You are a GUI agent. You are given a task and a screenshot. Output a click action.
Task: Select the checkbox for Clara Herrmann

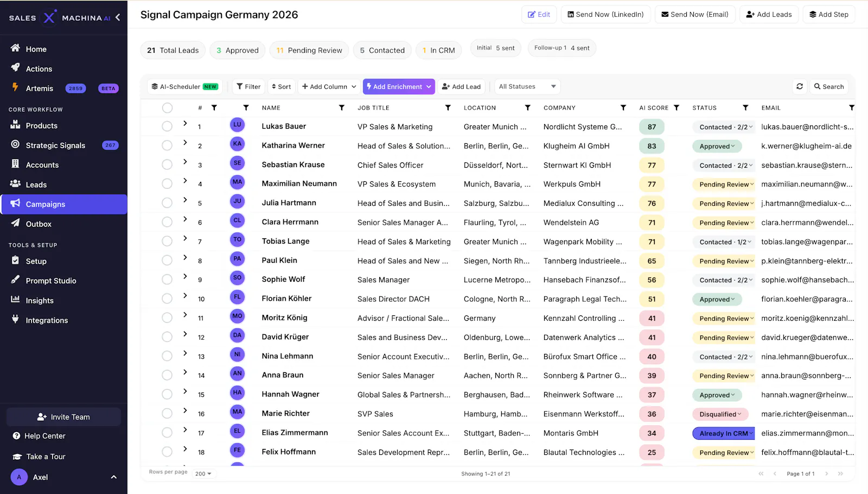(x=167, y=222)
